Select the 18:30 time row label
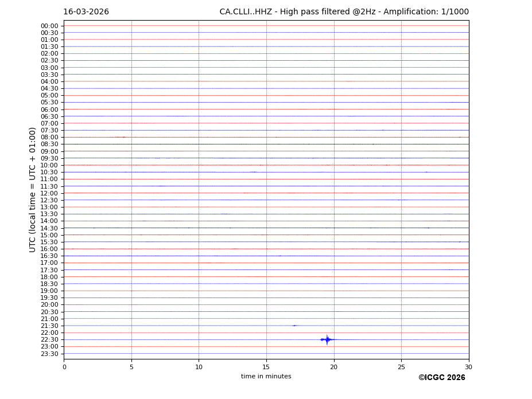Viewport: 532px width, 399px height. click(x=49, y=284)
